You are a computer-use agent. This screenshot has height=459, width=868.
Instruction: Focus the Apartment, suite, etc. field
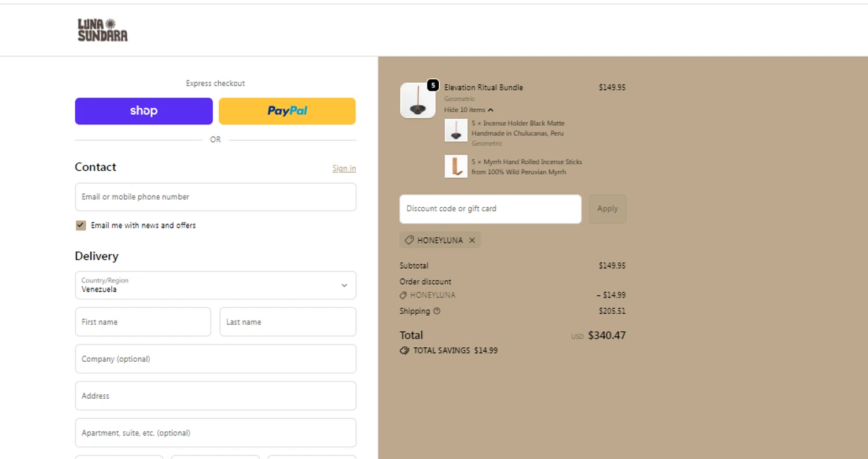coord(215,433)
